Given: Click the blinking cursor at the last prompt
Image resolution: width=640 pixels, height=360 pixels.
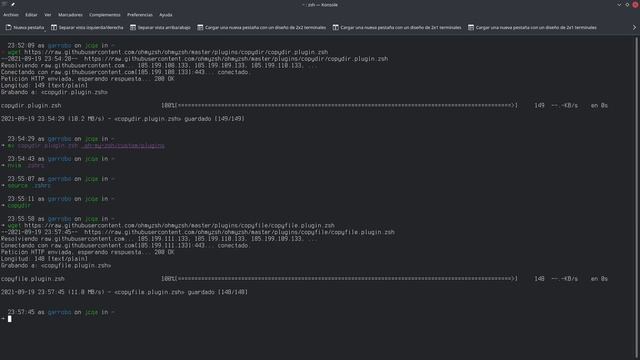Looking at the screenshot, I should pyautogui.click(x=10, y=319).
